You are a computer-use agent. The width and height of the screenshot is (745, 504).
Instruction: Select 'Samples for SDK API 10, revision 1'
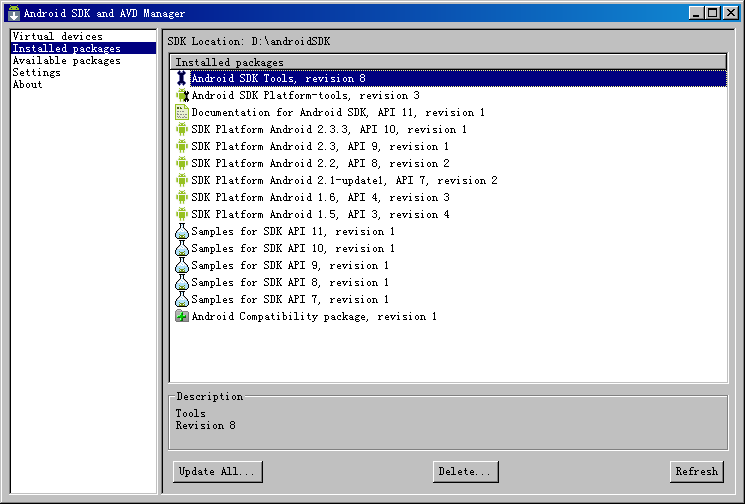click(448, 248)
